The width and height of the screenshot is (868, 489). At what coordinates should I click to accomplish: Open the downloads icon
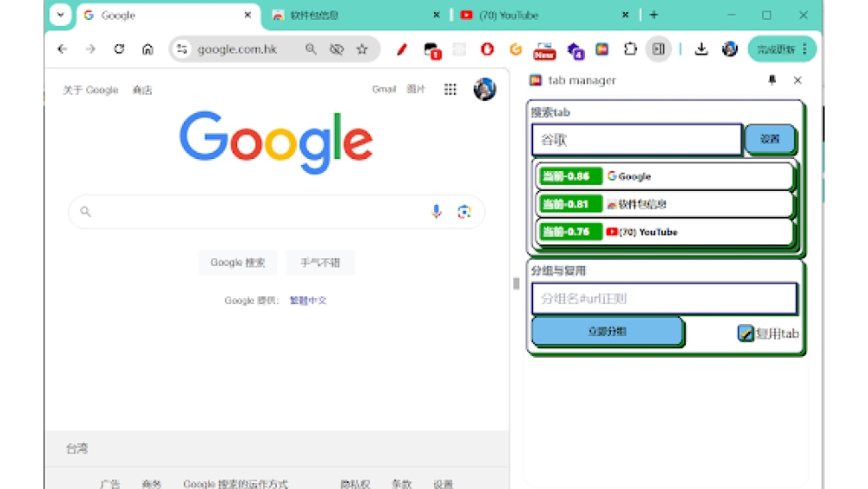[x=701, y=50]
